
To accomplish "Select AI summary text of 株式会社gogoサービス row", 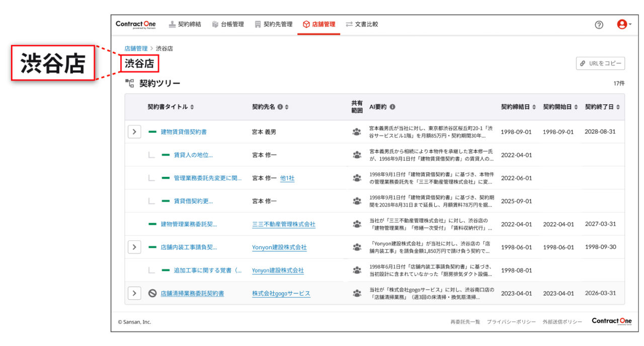I will pos(432,293).
